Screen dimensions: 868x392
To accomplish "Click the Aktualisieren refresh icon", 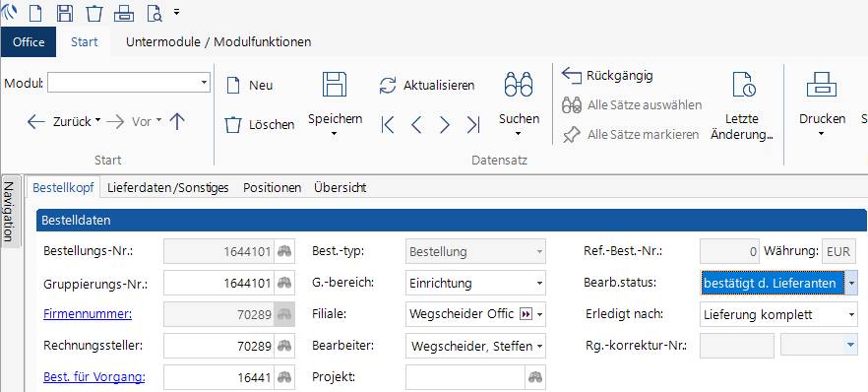I will click(x=388, y=86).
